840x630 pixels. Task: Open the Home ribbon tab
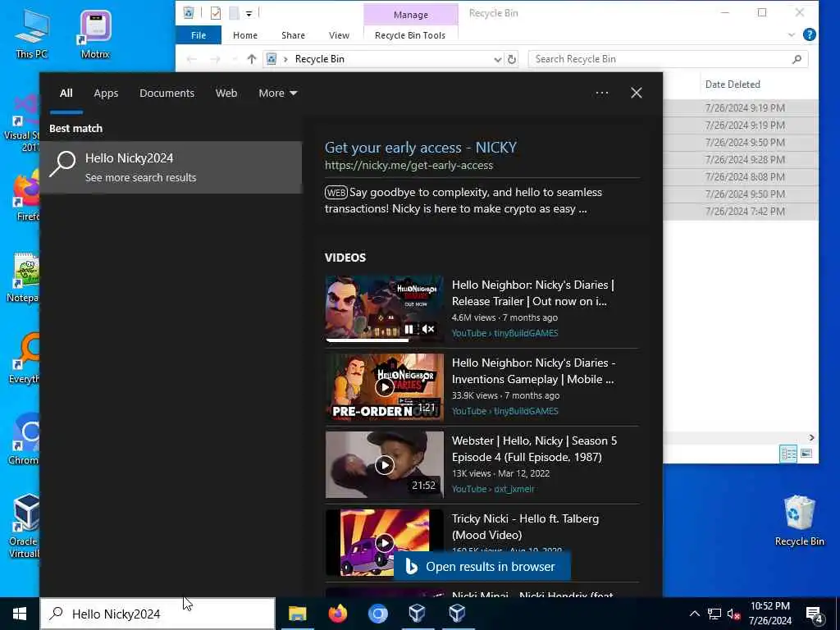tap(244, 34)
